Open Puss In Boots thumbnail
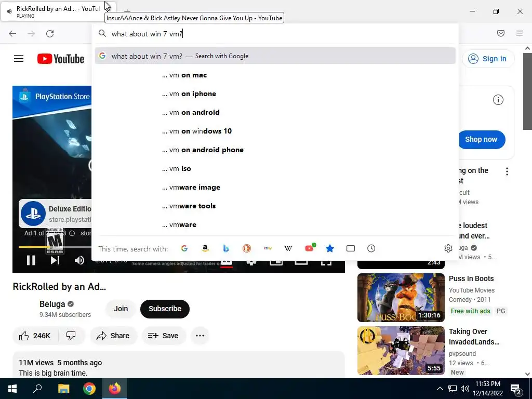The width and height of the screenshot is (532, 399). (401, 298)
